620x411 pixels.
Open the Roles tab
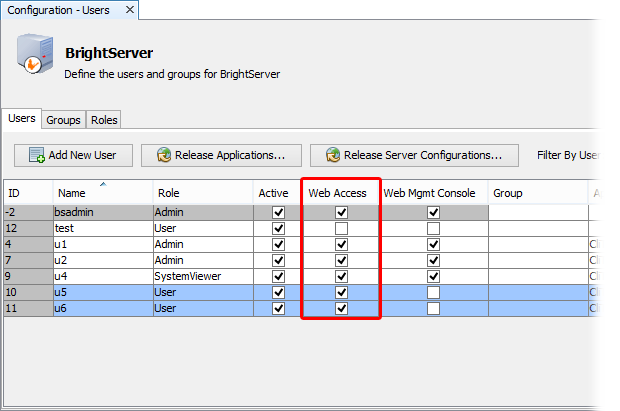point(104,120)
